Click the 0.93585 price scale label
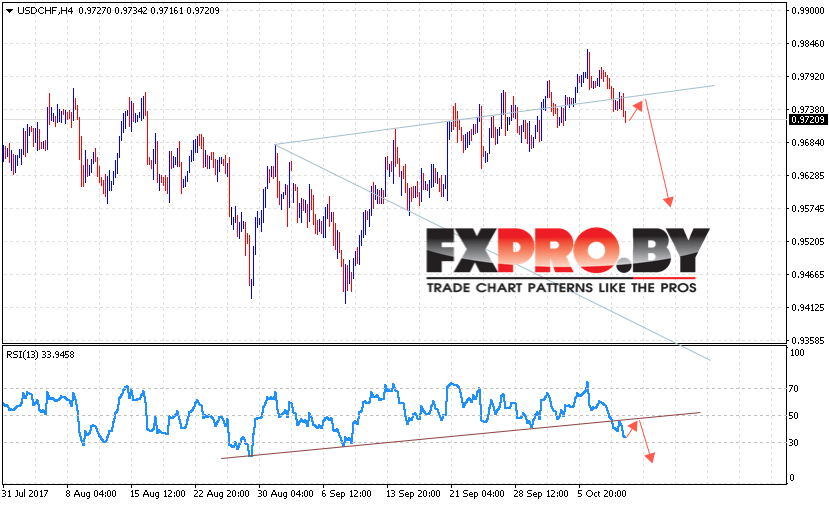829x505 pixels. [807, 341]
